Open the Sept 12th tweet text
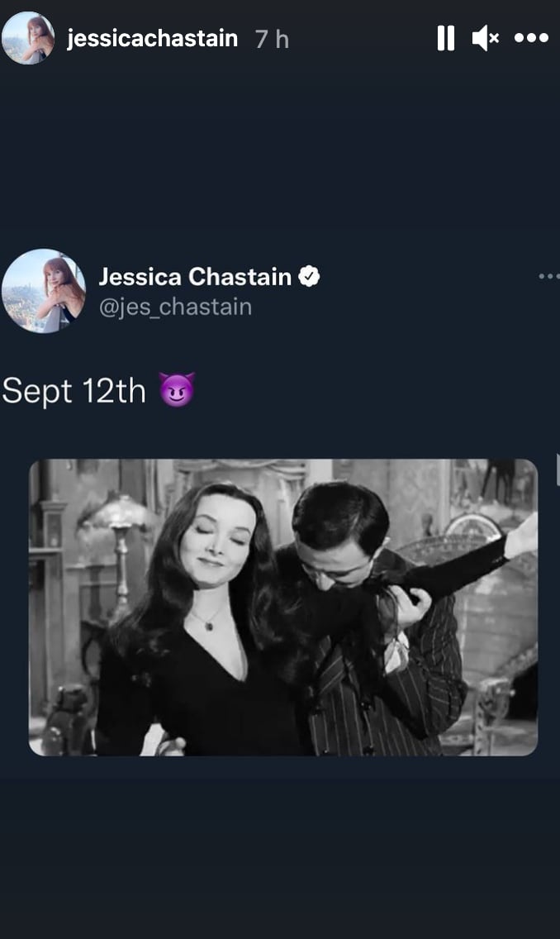Image resolution: width=560 pixels, height=939 pixels. 74,390
